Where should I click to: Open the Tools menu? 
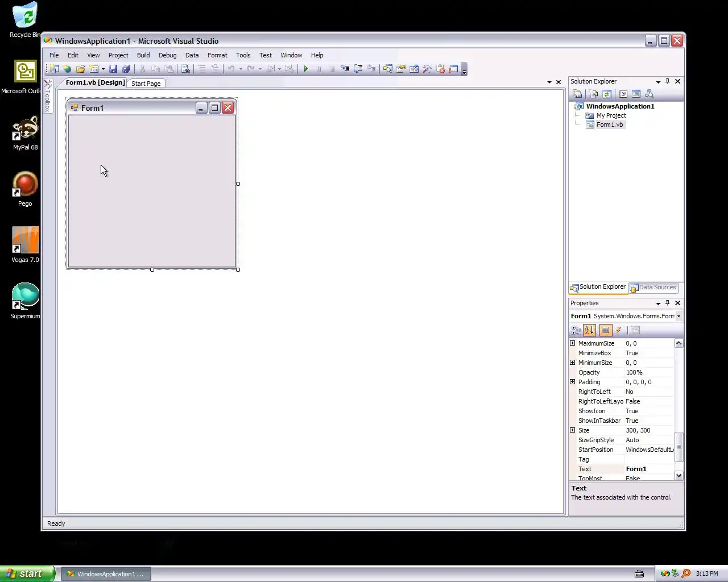tap(243, 55)
